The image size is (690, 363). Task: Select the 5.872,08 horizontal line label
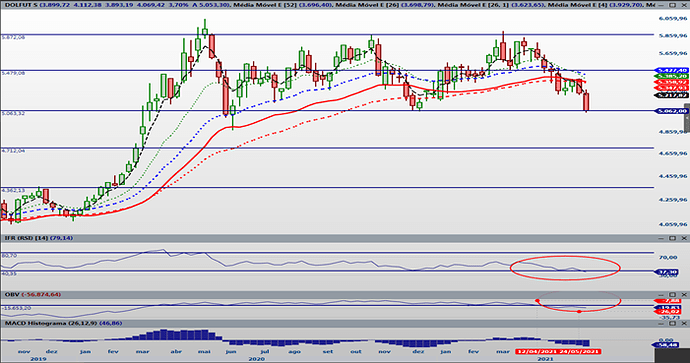coord(14,38)
